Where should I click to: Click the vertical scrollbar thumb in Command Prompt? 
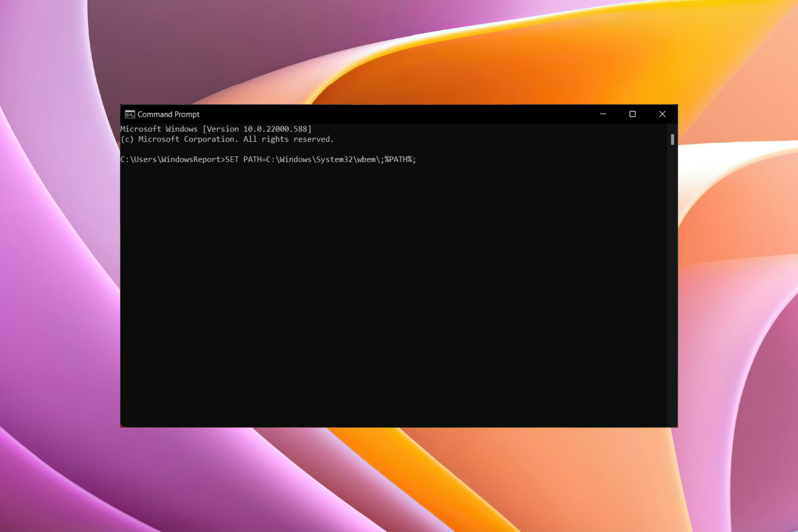pos(672,140)
